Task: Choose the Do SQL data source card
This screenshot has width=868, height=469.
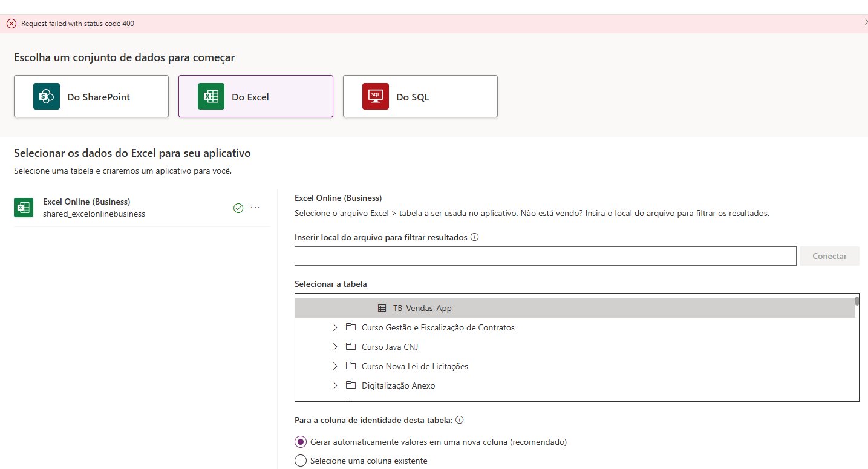Action: pyautogui.click(x=420, y=96)
